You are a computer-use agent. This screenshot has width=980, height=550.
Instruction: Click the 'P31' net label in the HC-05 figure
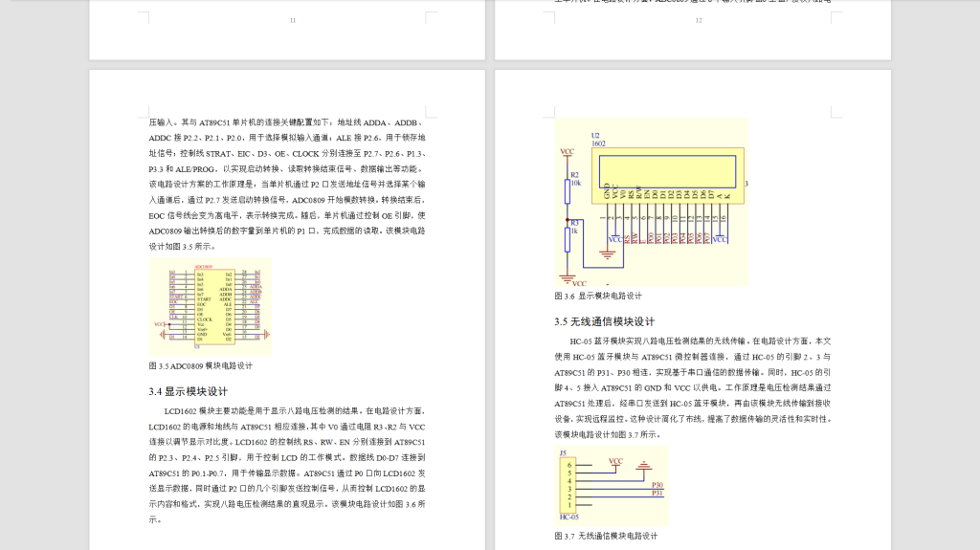(x=657, y=494)
